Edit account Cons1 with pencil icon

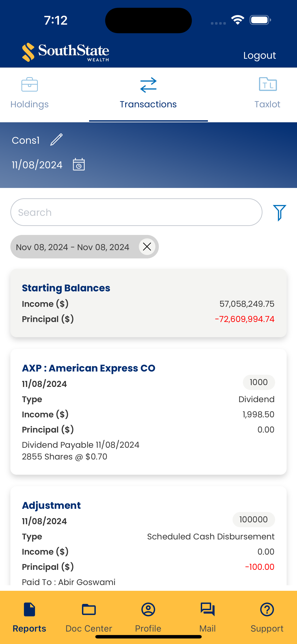(x=56, y=140)
